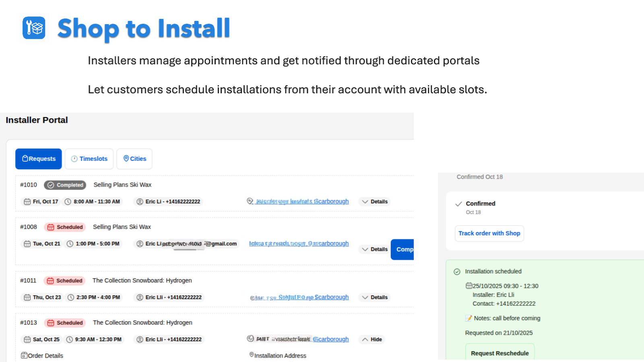This screenshot has height=362, width=644.
Task: Click the clock icon beside 8:00 AM - 11:30 AM
Action: coord(68,202)
